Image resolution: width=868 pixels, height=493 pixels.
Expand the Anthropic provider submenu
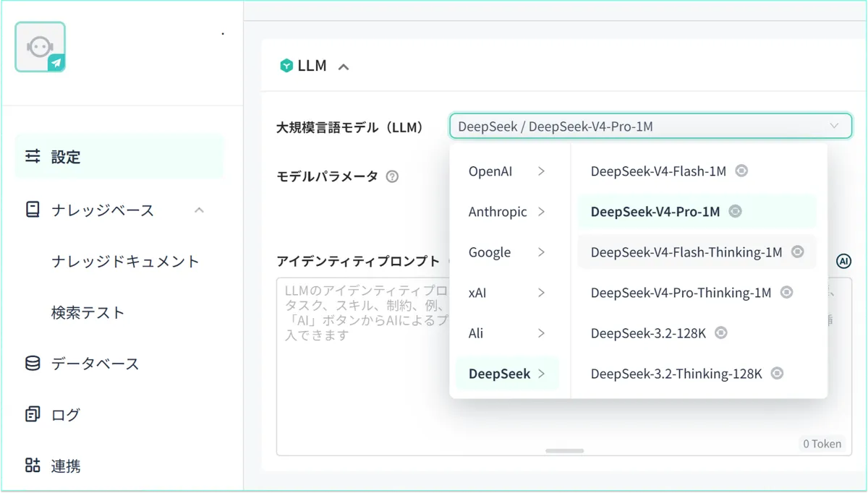[x=506, y=212]
